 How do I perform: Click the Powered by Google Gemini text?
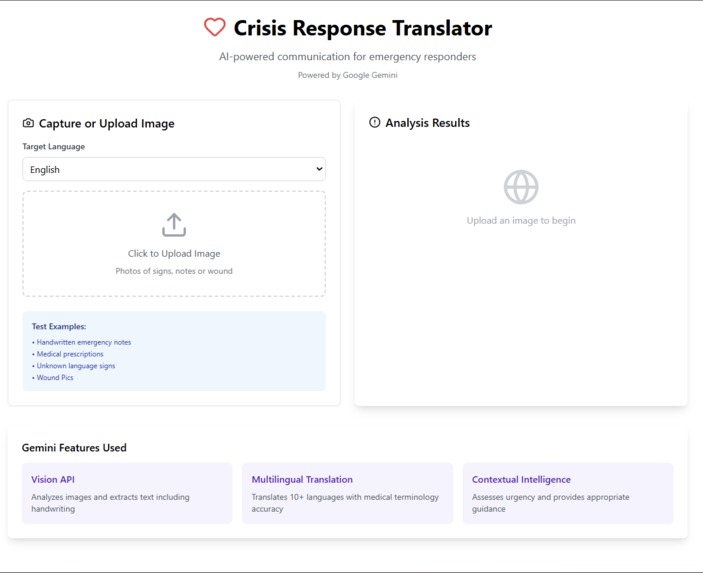click(347, 75)
